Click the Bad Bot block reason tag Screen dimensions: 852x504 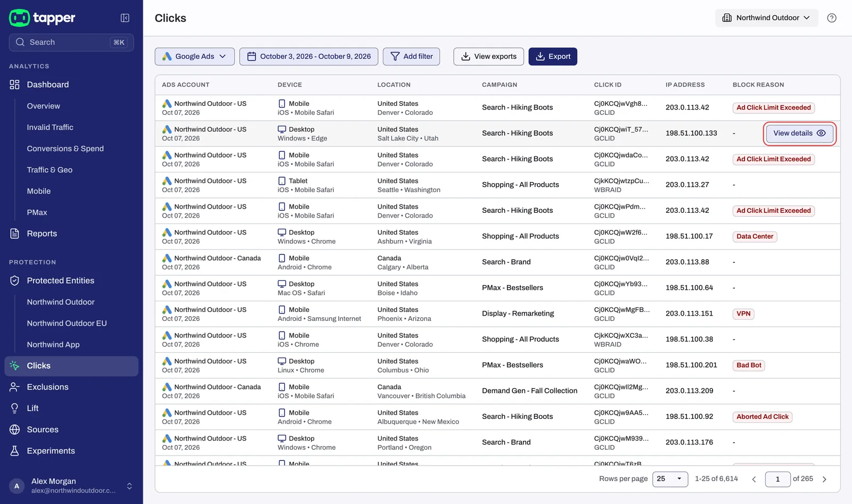749,365
